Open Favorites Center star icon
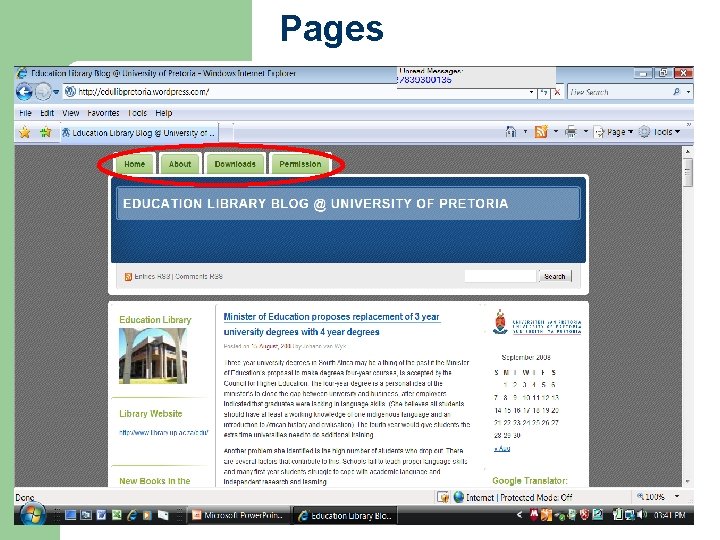720x540 pixels. [24, 133]
